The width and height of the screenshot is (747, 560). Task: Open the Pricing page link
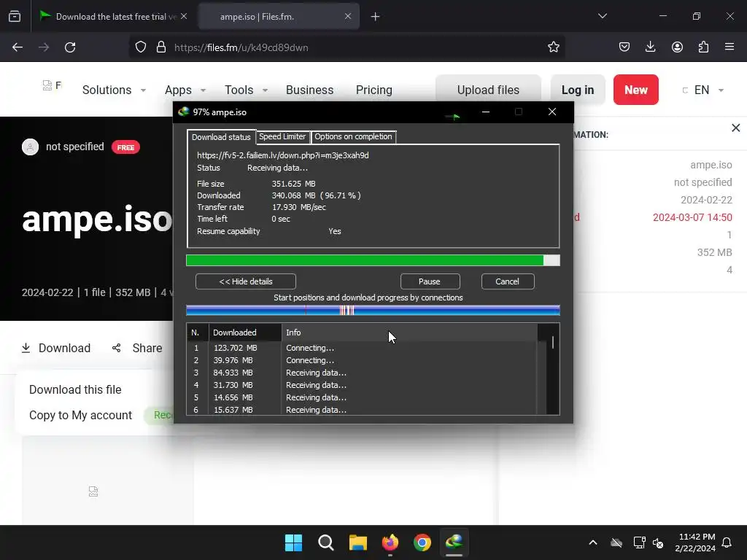(x=374, y=90)
